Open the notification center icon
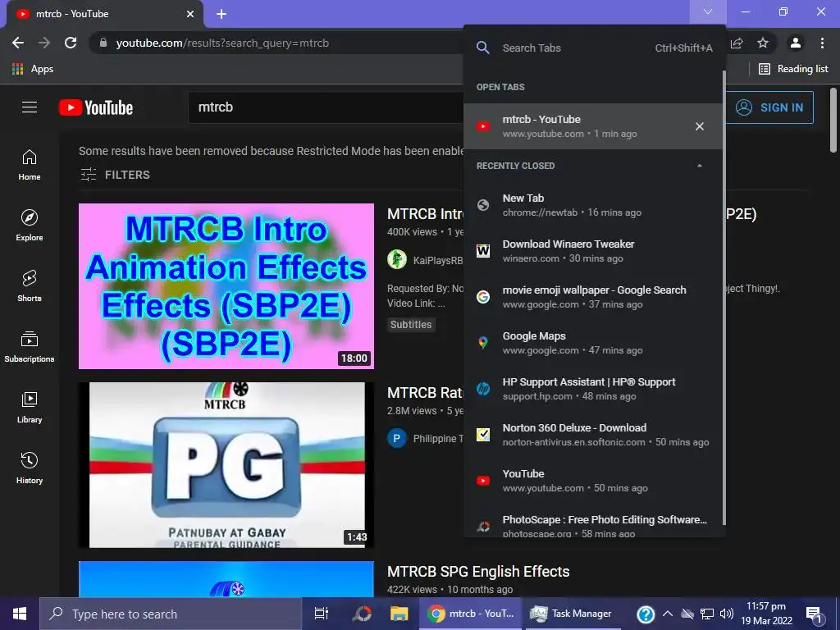 (814, 614)
